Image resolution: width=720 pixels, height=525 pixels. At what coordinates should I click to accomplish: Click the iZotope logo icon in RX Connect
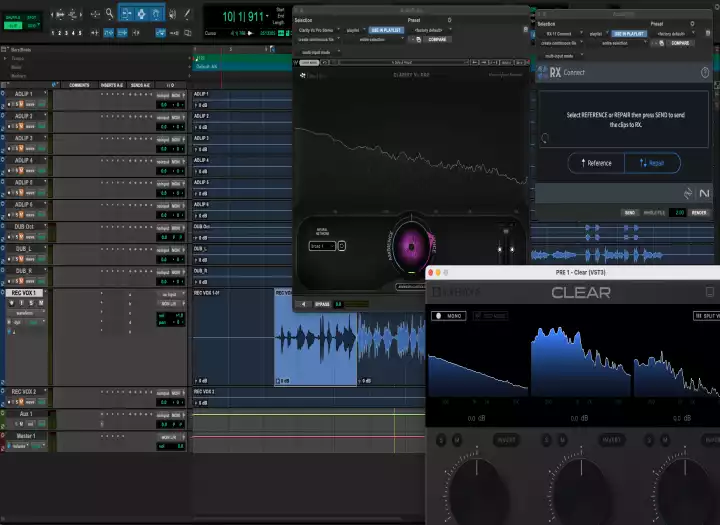(689, 194)
